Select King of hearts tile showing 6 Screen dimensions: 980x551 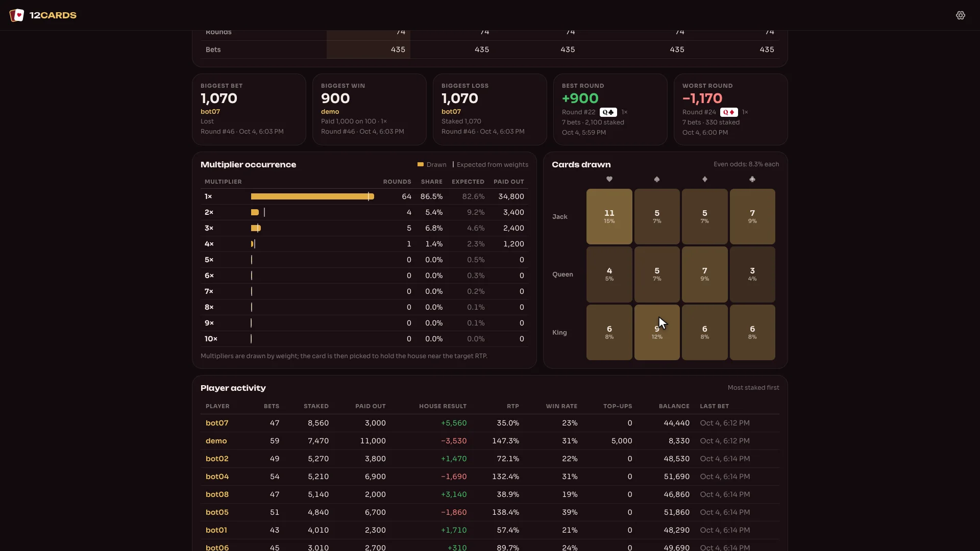point(609,332)
